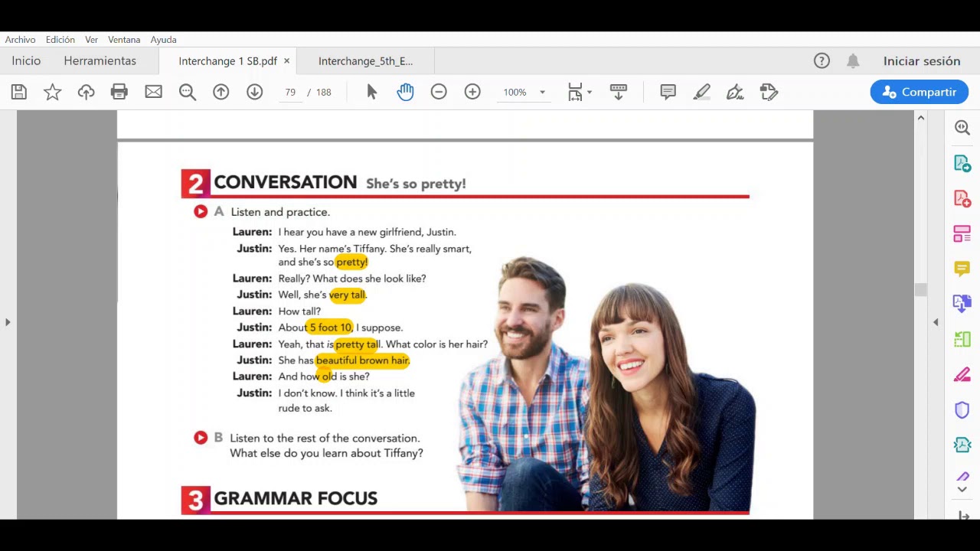Click the keyboard scroll mode icon
The image size is (980, 551).
tap(618, 92)
